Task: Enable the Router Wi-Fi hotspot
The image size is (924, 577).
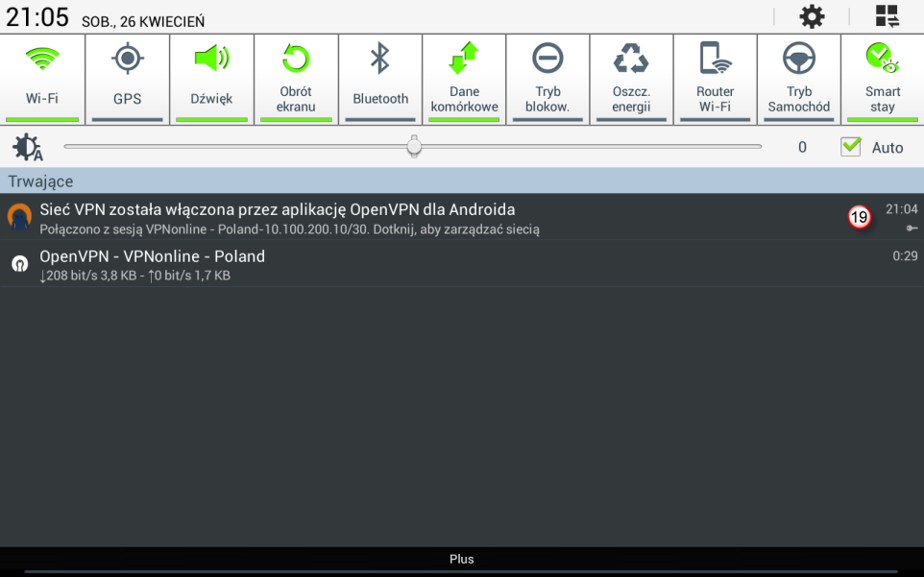Action: point(715,79)
